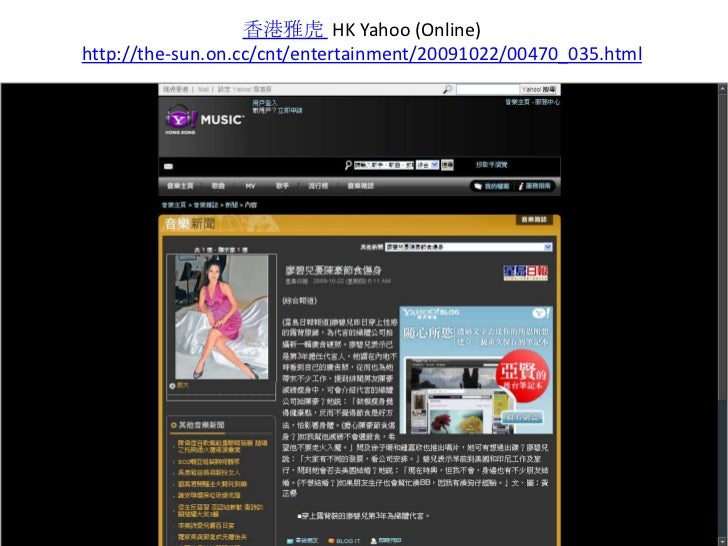This screenshot has width=728, height=546.
Task: Click the article headline 廖碧兒憂陳豪節食傷身
Action: 333,270
